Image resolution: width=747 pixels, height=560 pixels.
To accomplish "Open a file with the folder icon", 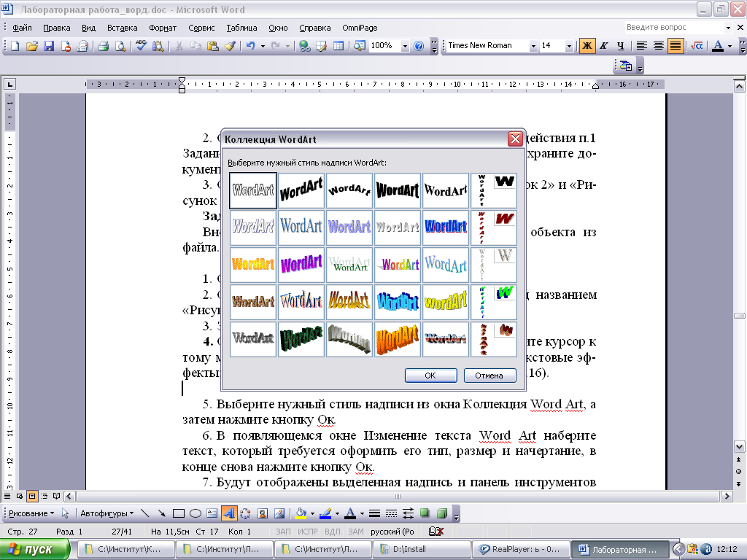I will [x=32, y=46].
